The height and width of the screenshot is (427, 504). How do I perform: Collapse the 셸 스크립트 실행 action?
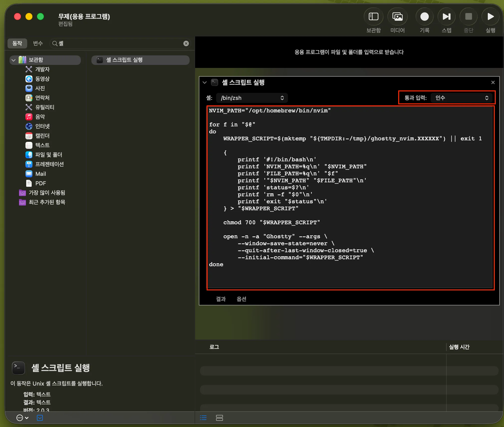coord(205,82)
